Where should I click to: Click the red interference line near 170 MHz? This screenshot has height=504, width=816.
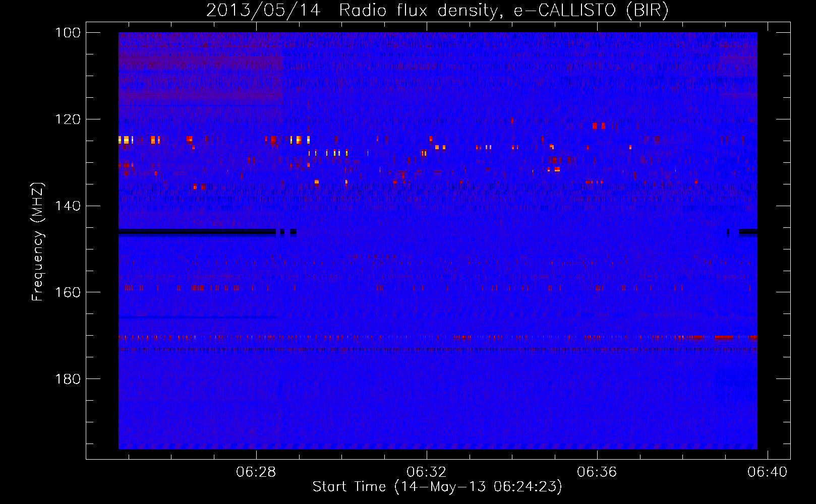coord(438,337)
